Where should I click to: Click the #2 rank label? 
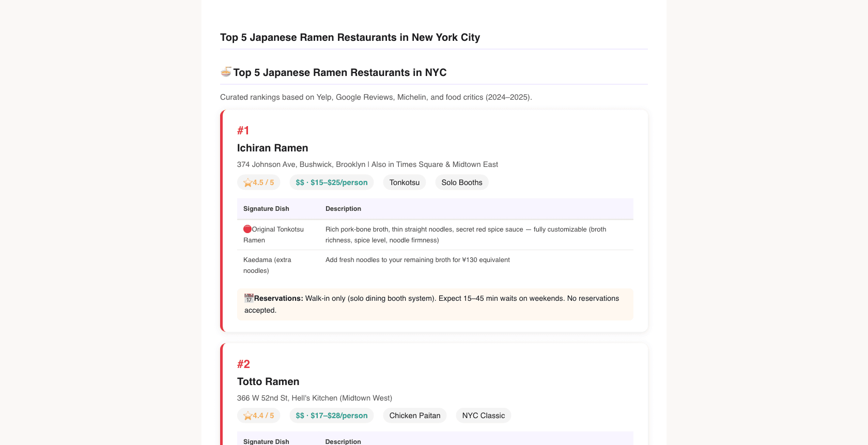[x=243, y=364]
